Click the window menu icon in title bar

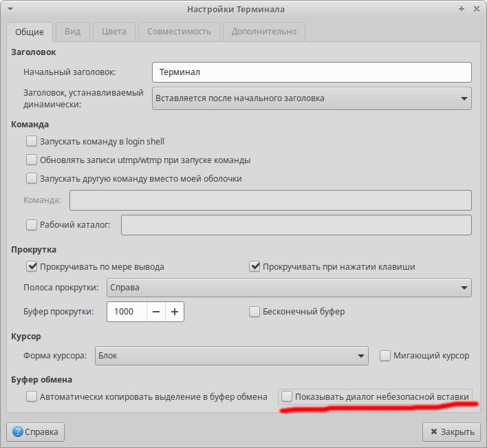coord(11,10)
